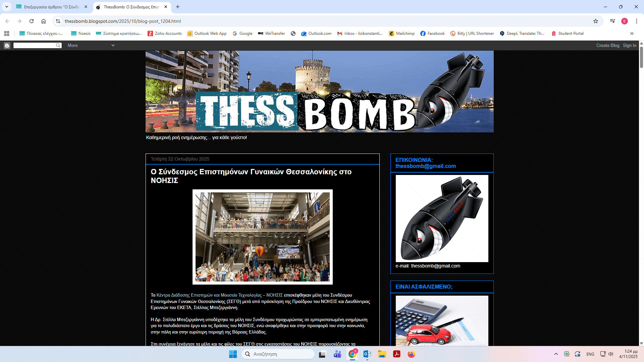This screenshot has width=644, height=362.
Task: Bookmark this page with the star icon
Action: point(596,21)
